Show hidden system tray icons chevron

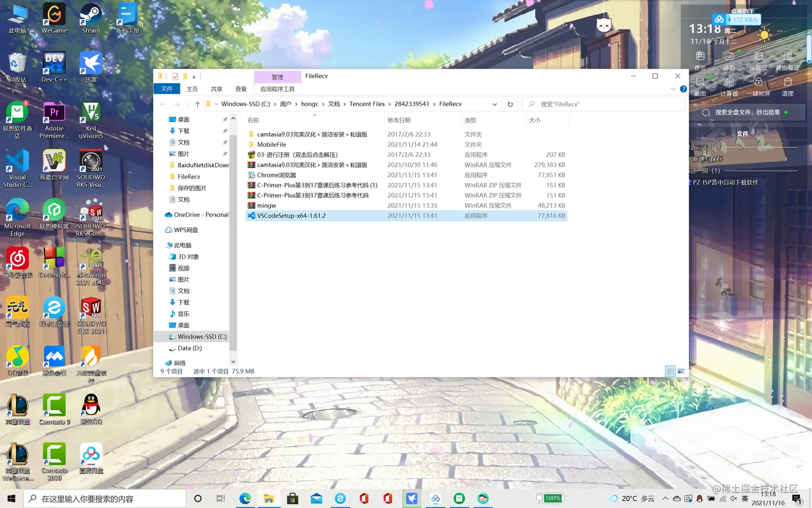point(665,499)
